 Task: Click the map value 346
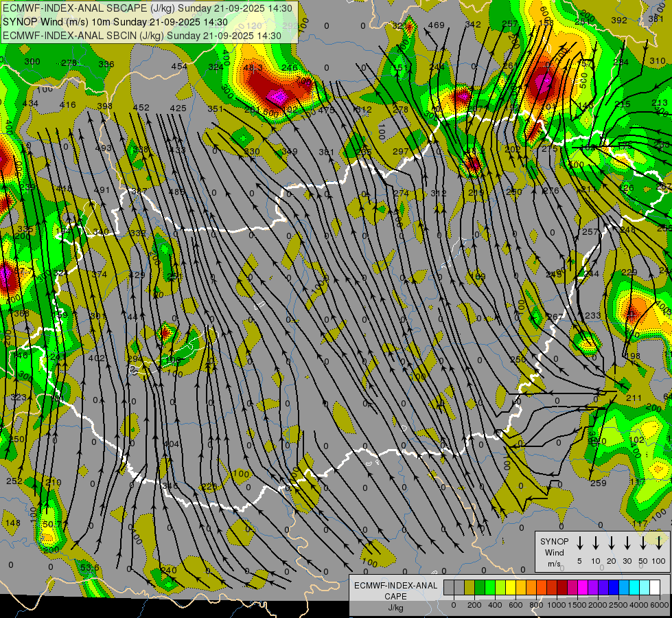click(x=170, y=486)
